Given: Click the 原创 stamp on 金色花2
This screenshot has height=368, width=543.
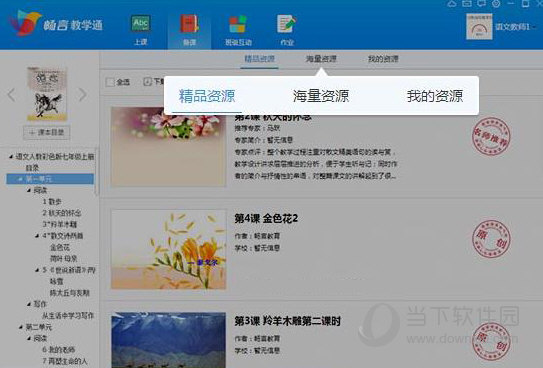Looking at the screenshot, I should [x=491, y=239].
